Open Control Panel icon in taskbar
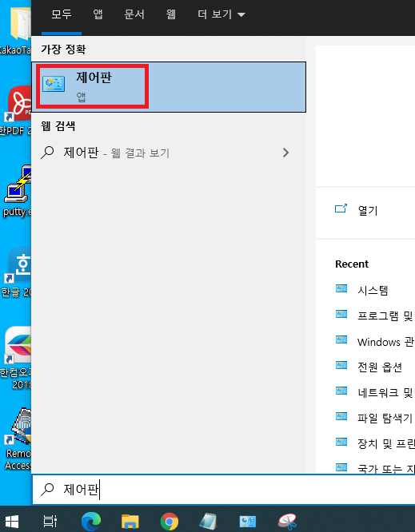The width and height of the screenshot is (415, 532). tap(248, 521)
